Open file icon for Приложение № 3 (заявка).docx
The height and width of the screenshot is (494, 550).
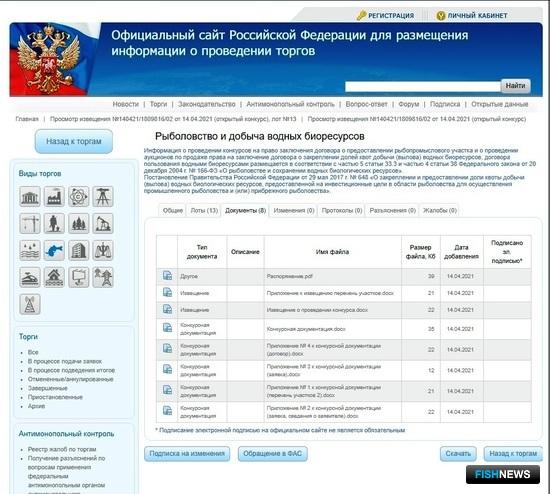click(167, 369)
